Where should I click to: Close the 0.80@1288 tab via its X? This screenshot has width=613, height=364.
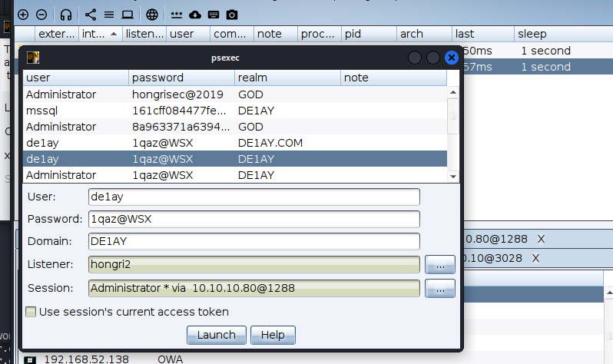541,239
